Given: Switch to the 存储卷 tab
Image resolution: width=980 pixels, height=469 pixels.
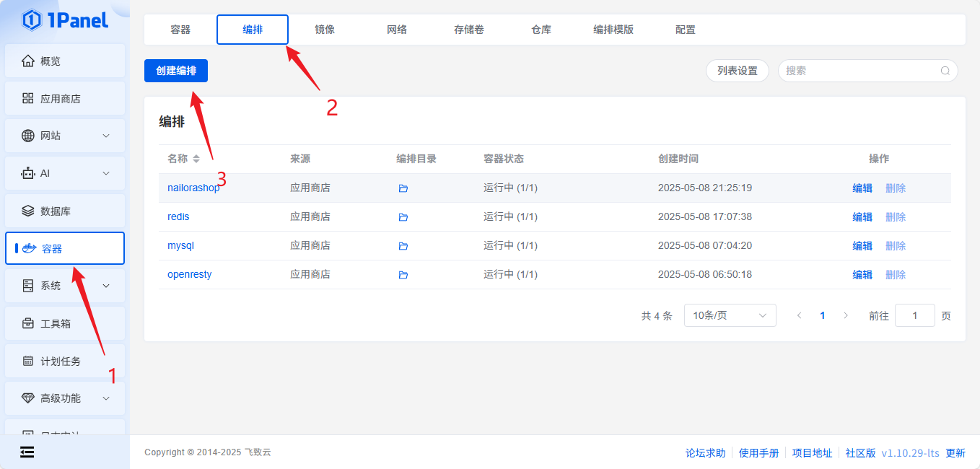Looking at the screenshot, I should pos(469,30).
